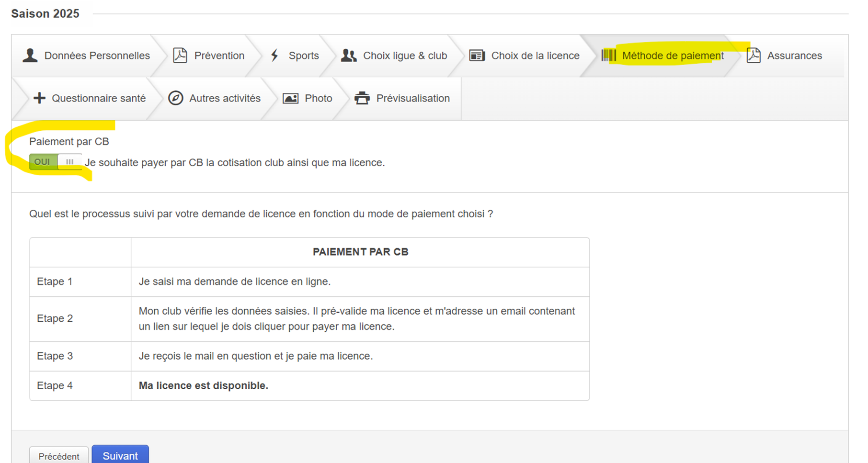This screenshot has height=463, width=868.
Task: Click the picture icon beside Photo
Action: (x=290, y=98)
